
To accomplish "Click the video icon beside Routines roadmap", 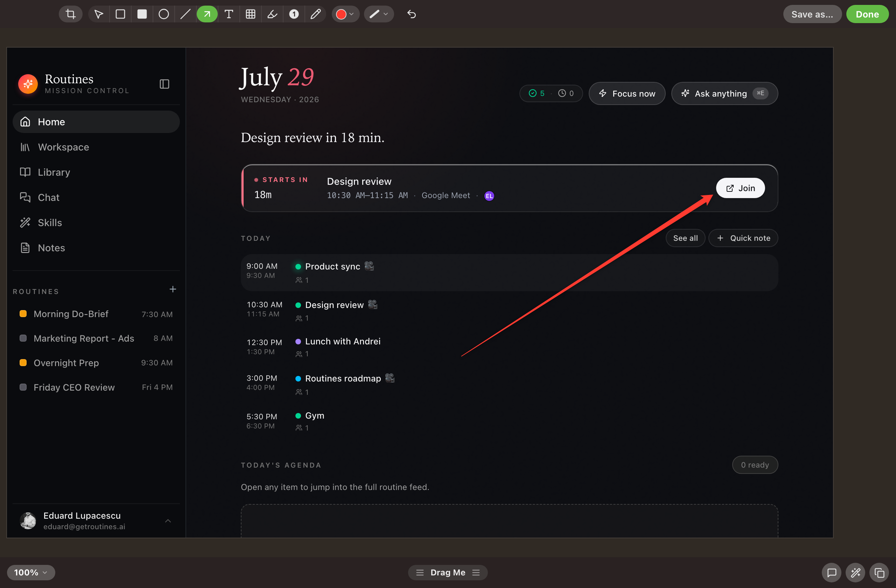I will [390, 378].
